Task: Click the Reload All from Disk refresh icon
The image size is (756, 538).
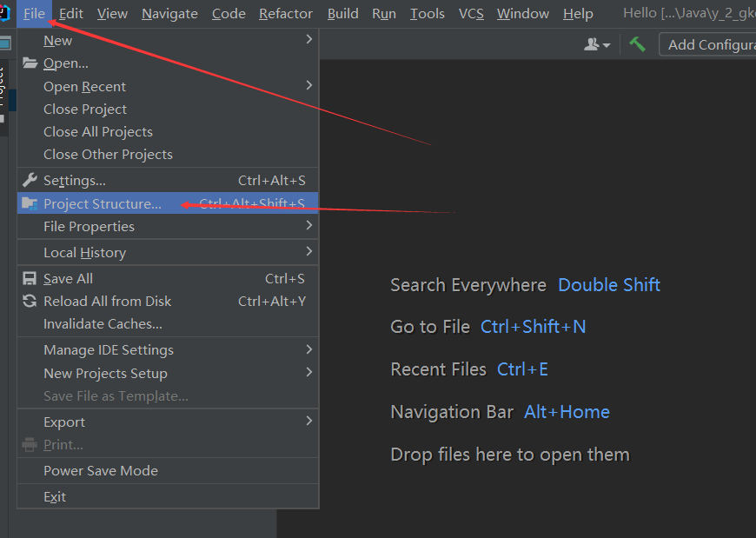Action: pyautogui.click(x=30, y=301)
